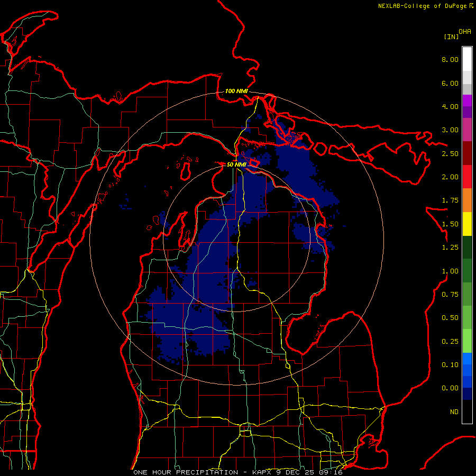Image resolution: width=476 pixels, height=476 pixels.
Task: Select the 6.00 legend value
Action: coord(450,83)
